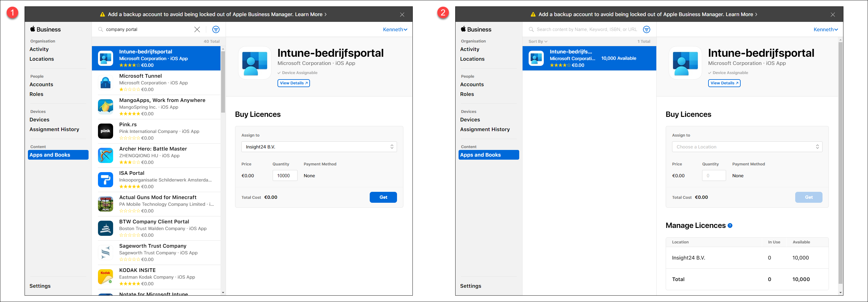Click the Actual Guns Mod for Minecraft icon
The height and width of the screenshot is (302, 868).
[106, 204]
